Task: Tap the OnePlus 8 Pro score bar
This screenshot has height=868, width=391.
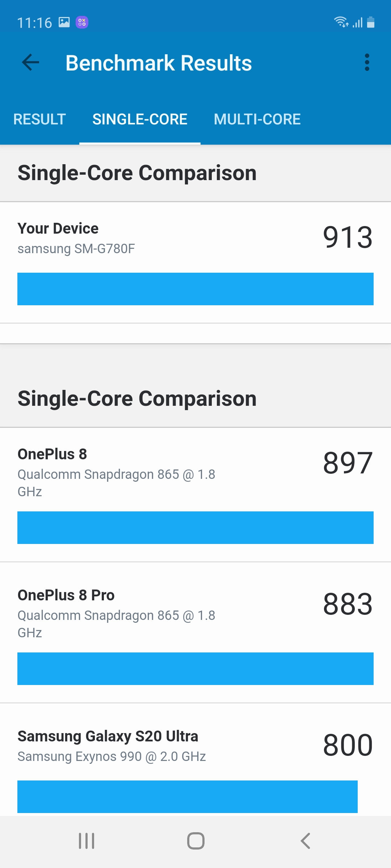Action: (195, 669)
